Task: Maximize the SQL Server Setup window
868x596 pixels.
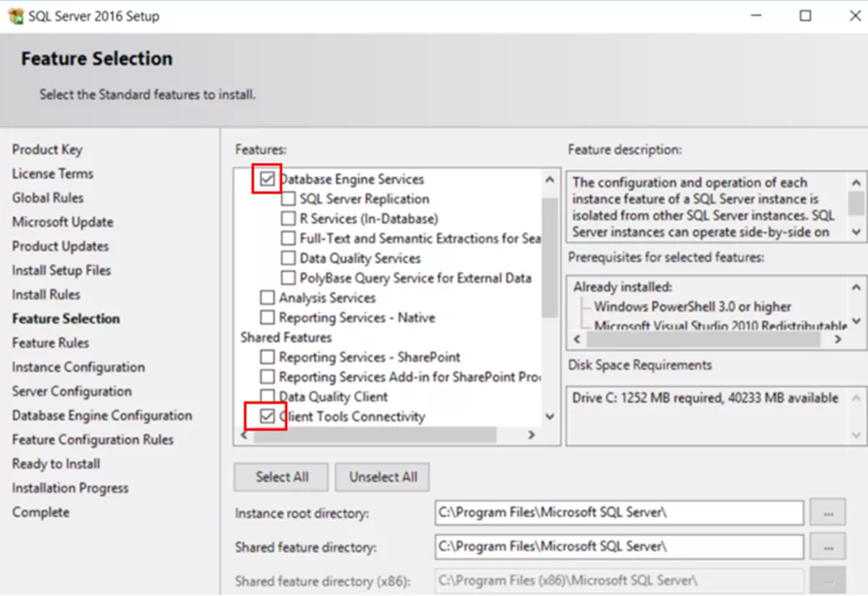Action: (805, 16)
